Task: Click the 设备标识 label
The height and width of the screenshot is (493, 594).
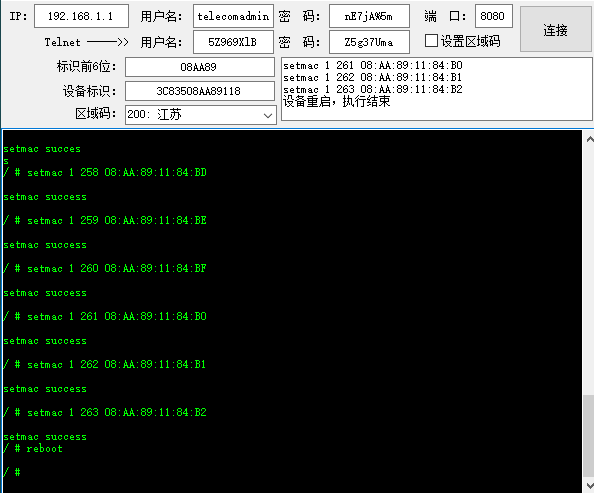Action: tap(89, 91)
